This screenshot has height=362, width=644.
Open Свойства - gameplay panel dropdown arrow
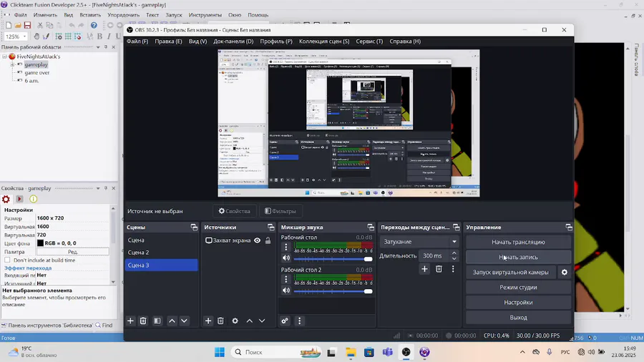coord(98,188)
